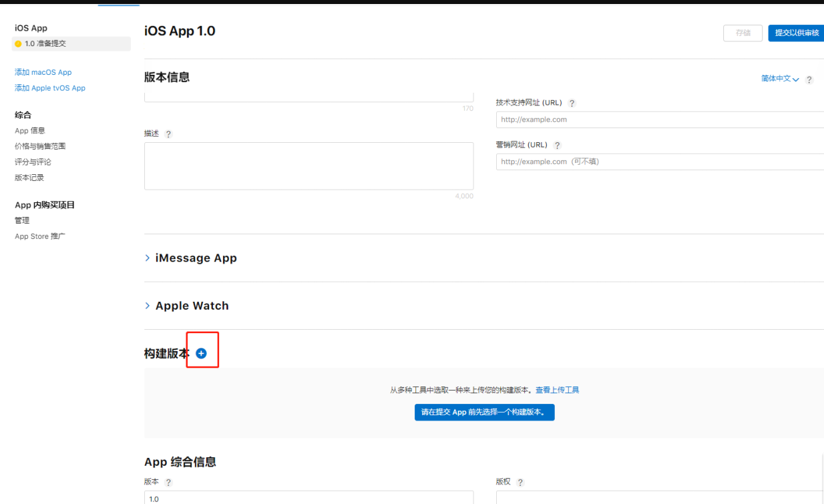Open 管理 under App 内购买项目
Image resolution: width=824 pixels, height=504 pixels.
coord(22,220)
